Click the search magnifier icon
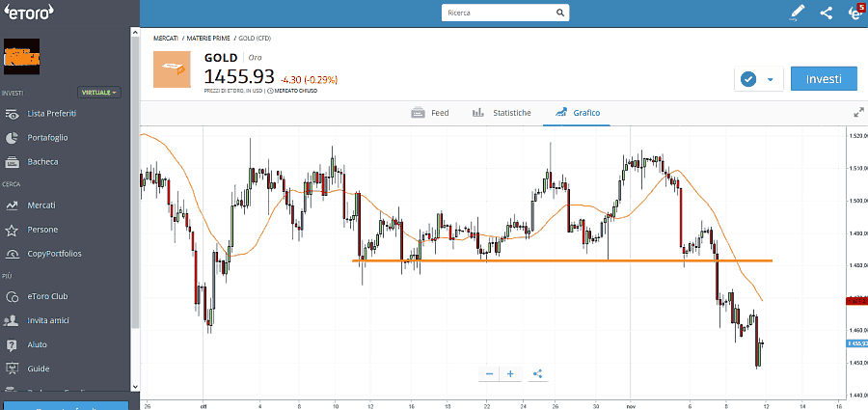The width and height of the screenshot is (868, 410). (x=558, y=14)
